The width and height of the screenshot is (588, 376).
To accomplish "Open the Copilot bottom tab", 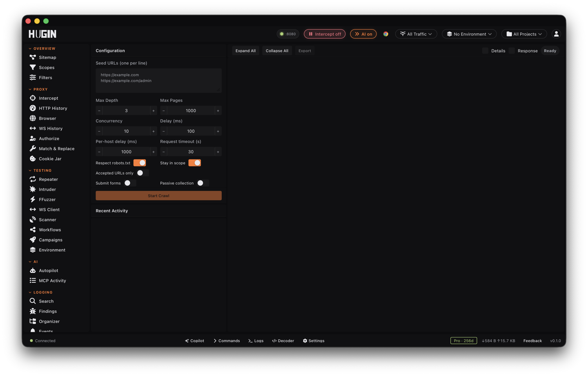I will tap(194, 341).
